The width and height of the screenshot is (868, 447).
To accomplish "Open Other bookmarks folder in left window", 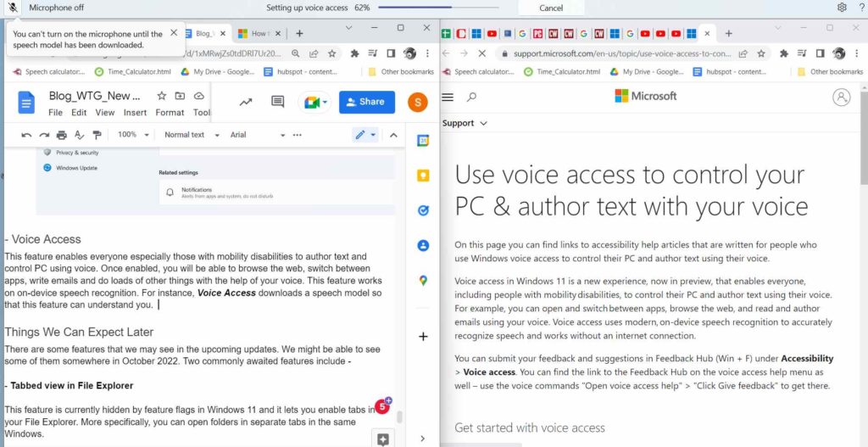I will [x=401, y=71].
